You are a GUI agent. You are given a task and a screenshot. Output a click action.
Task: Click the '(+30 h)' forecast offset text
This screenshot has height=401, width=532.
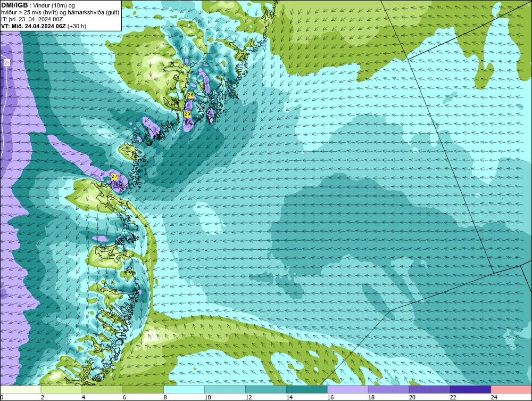tap(77, 26)
